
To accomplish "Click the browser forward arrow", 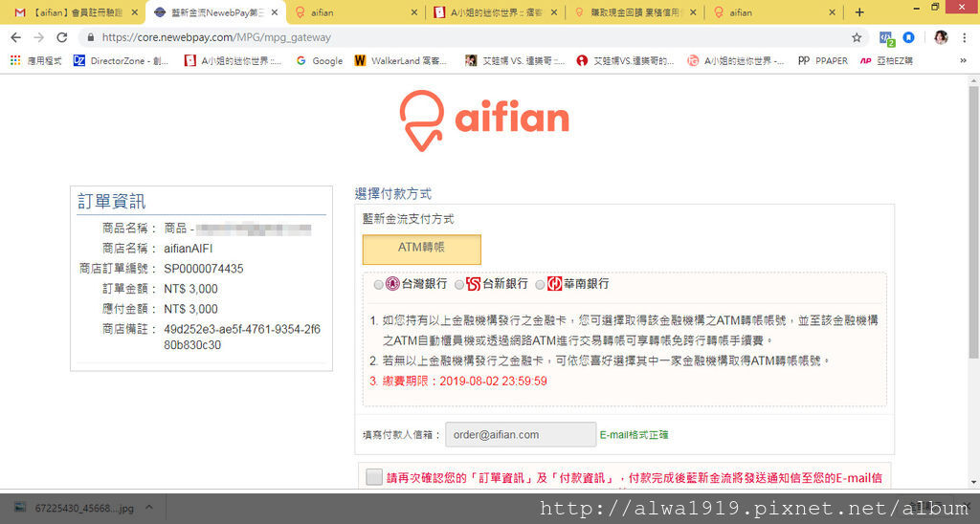I will [x=38, y=37].
